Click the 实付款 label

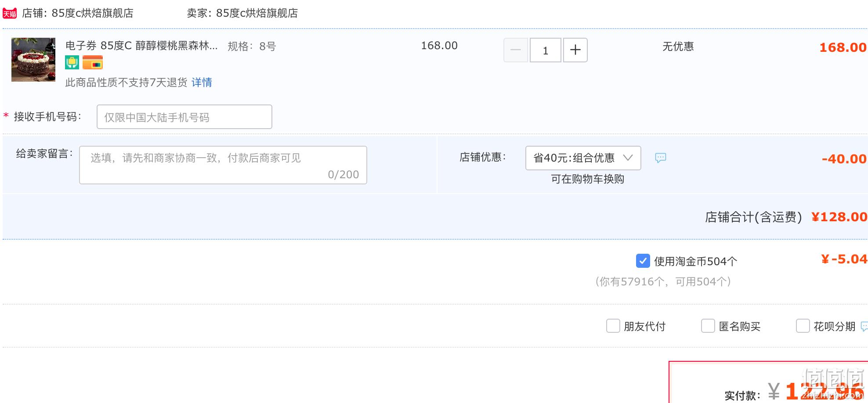tap(742, 396)
